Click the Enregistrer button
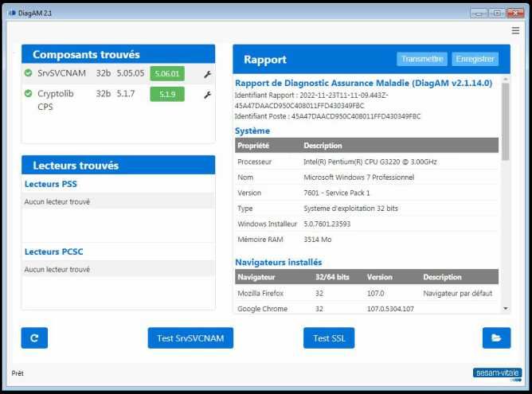The image size is (532, 394). click(x=475, y=59)
